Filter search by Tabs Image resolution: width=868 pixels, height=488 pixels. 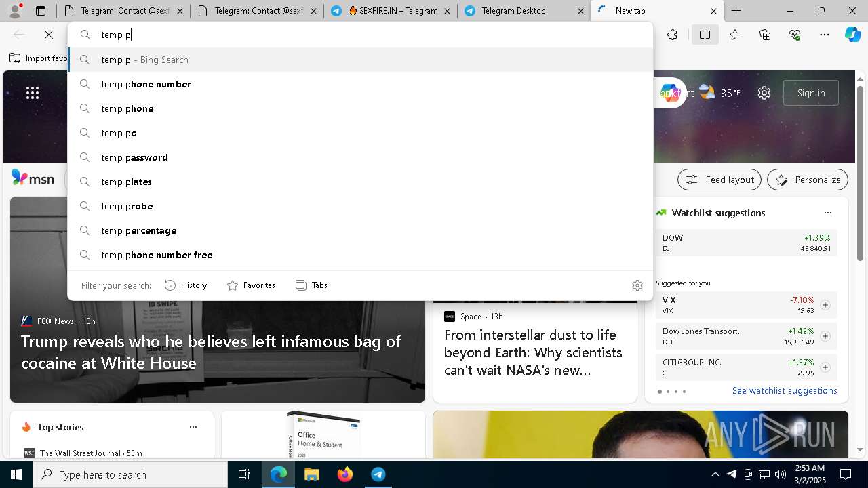[x=312, y=285]
